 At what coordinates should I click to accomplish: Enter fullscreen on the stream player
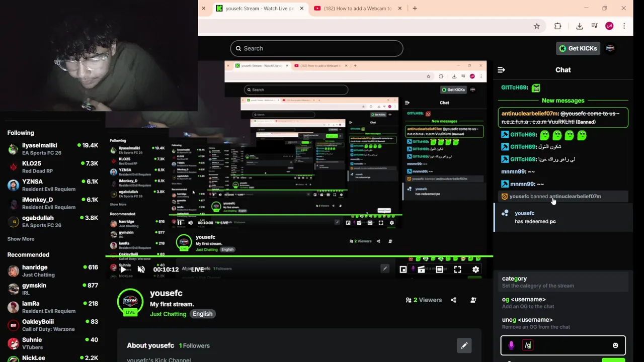click(x=457, y=269)
